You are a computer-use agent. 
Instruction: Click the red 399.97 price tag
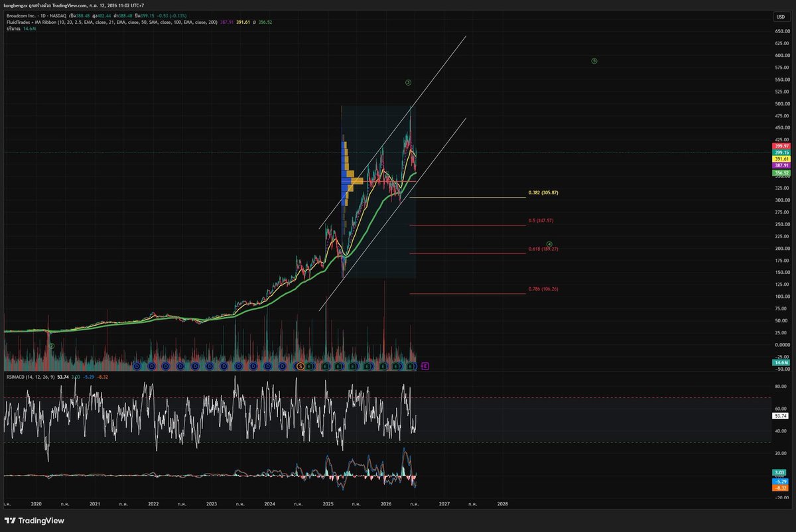[x=780, y=145]
